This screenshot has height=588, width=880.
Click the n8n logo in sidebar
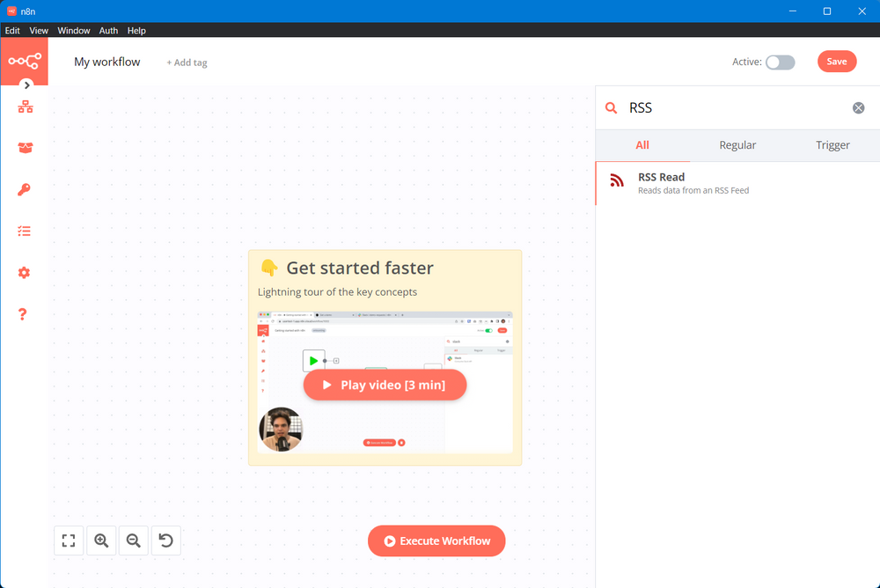pos(24,61)
